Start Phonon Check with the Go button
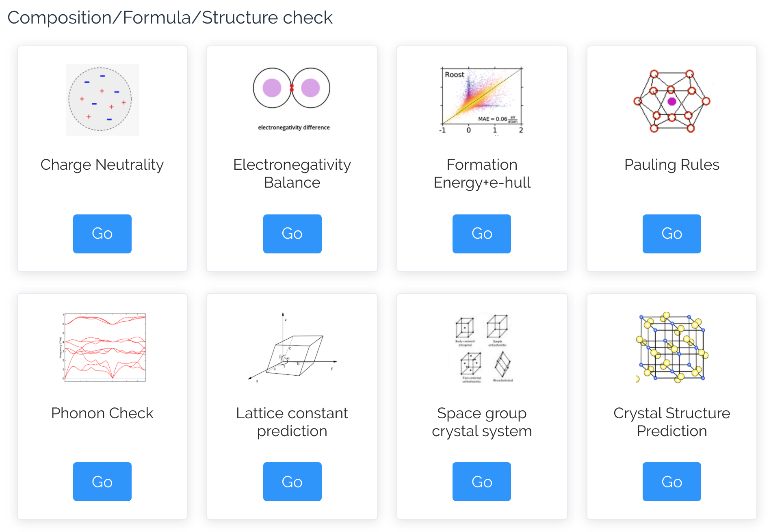Image resolution: width=771 pixels, height=532 pixels. (102, 482)
